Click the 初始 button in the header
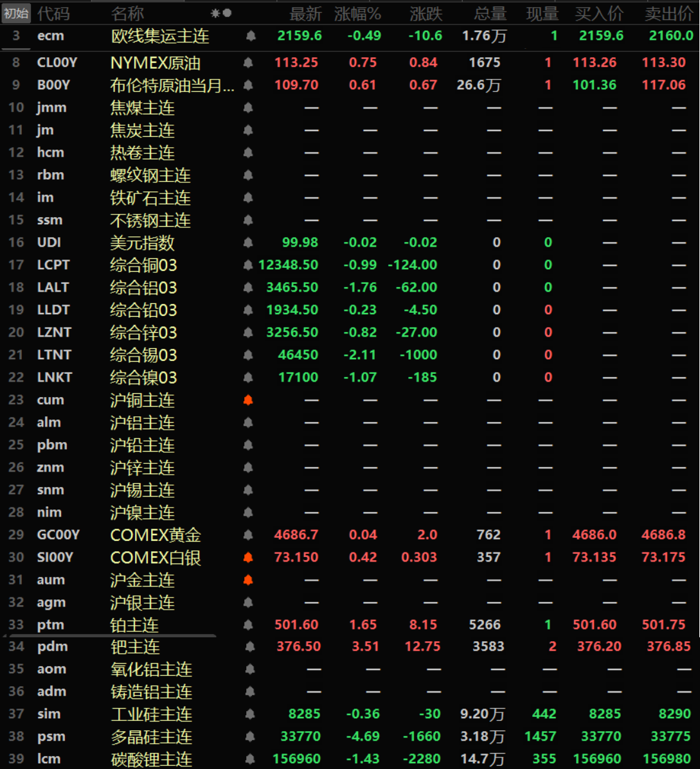 pyautogui.click(x=16, y=13)
